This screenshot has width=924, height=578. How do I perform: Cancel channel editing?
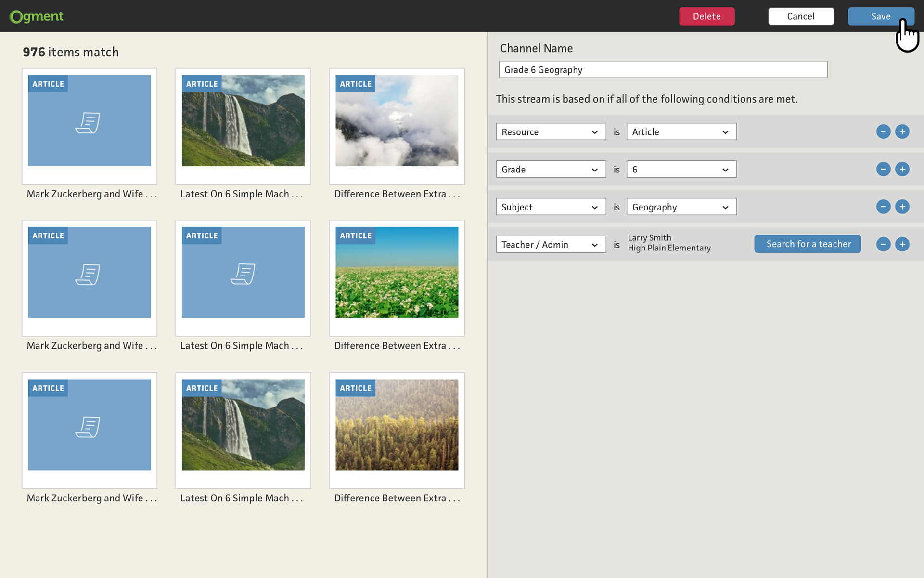(801, 16)
